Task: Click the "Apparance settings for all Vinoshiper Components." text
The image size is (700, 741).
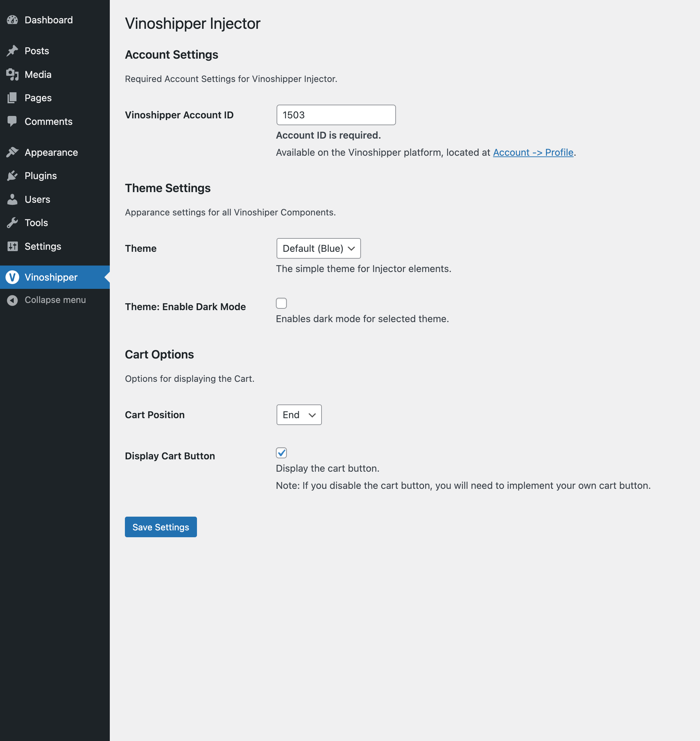Action: (x=230, y=212)
